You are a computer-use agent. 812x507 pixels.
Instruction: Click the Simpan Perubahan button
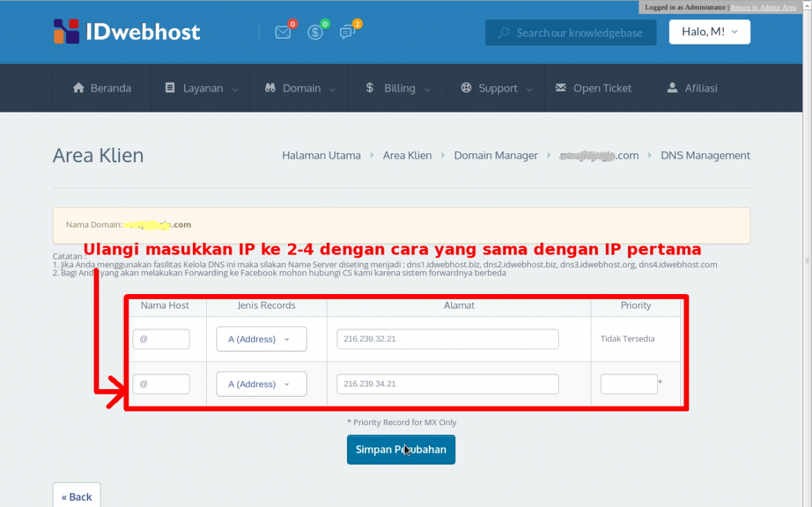pos(401,449)
